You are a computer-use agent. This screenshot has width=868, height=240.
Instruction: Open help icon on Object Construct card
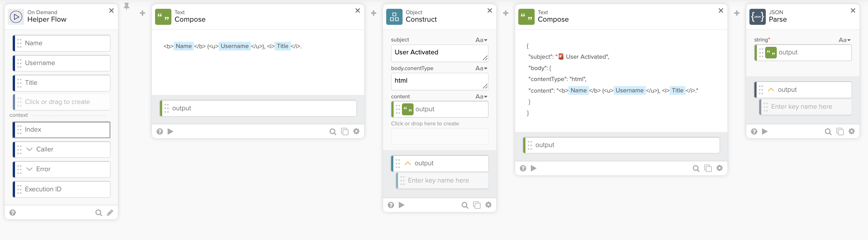[391, 205]
